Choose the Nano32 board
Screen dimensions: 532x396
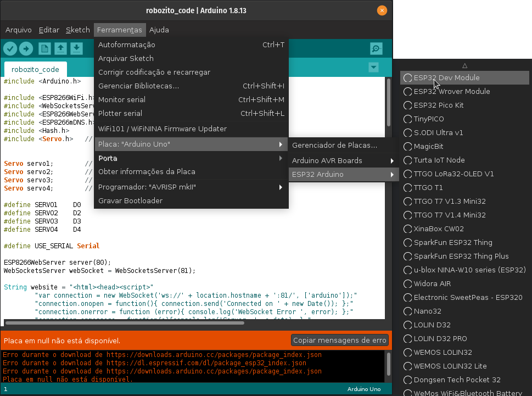[x=464, y=311]
